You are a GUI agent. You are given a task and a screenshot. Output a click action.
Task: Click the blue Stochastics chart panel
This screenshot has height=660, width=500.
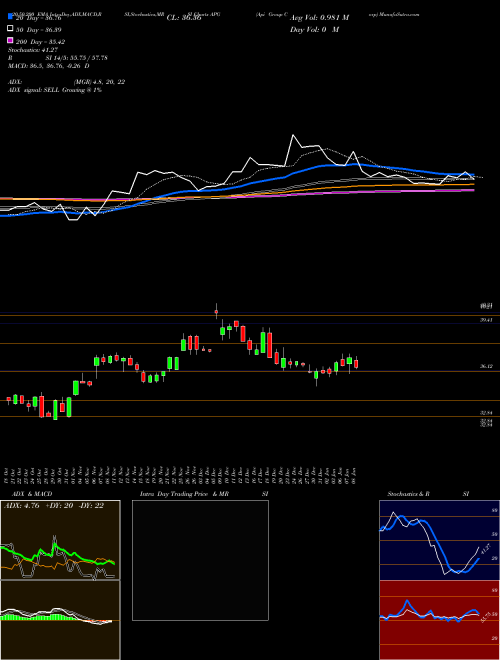439,540
